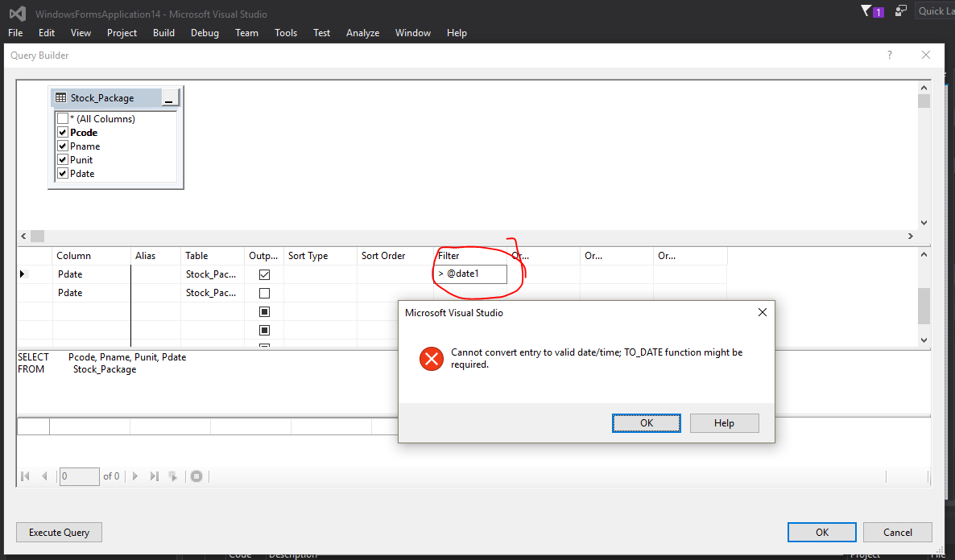Minimize the Stock_Package table box
Screen dimensions: 955x560
(x=170, y=97)
